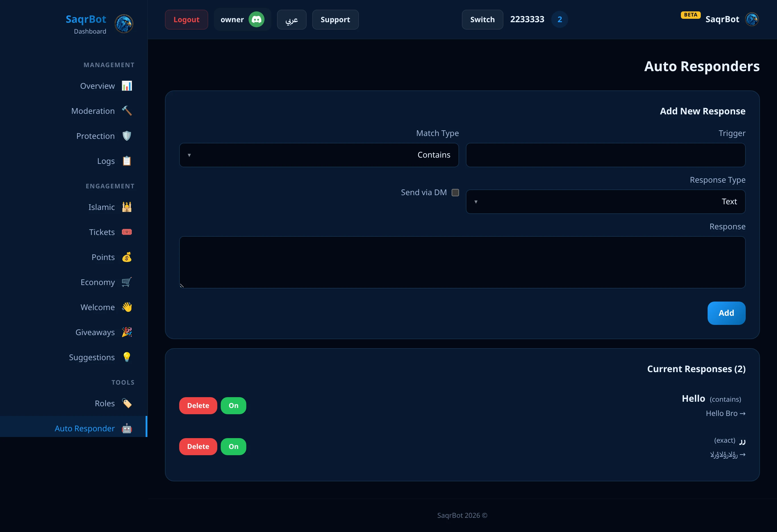Image resolution: width=777 pixels, height=532 pixels.
Task: Click the Suggestions light bulb icon
Action: coord(127,357)
